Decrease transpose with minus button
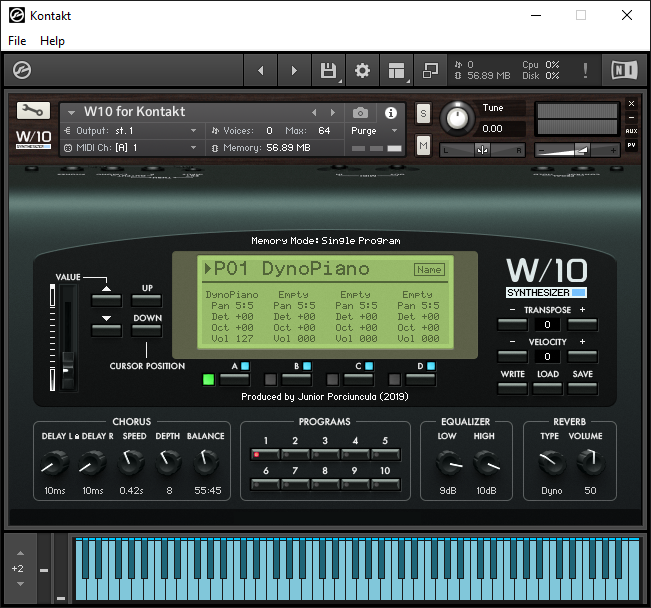Image resolution: width=651 pixels, height=608 pixels. pos(512,324)
